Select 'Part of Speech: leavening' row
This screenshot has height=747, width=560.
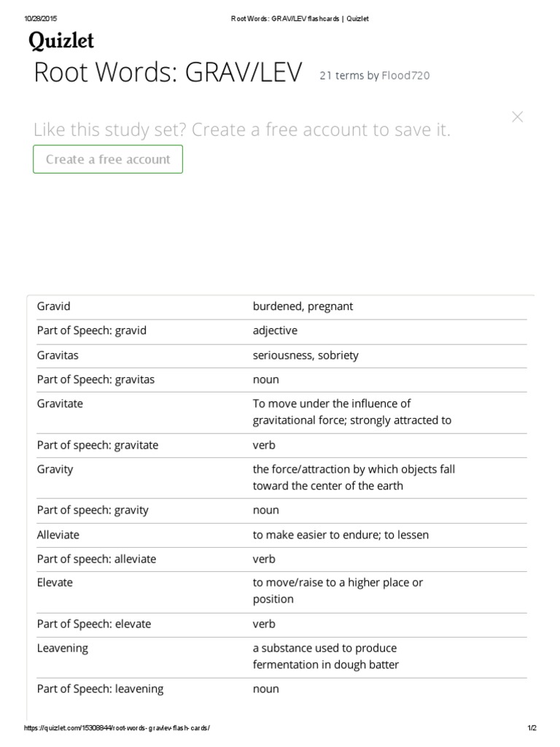100,689
